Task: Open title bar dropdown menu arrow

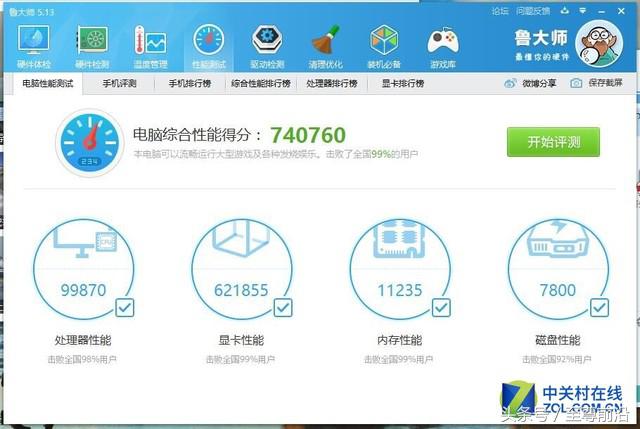Action: point(583,11)
